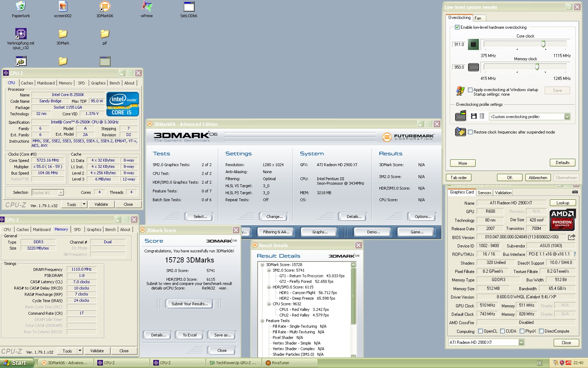Click the ATI tray icon in system tray
Screen dimensions: 588x368
pos(568,363)
